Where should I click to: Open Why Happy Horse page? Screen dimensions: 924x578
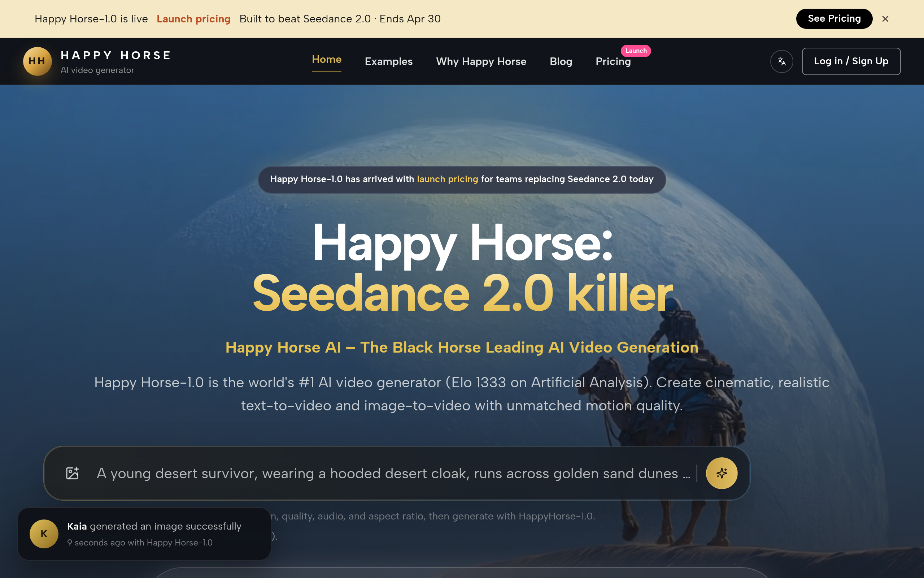click(481, 61)
